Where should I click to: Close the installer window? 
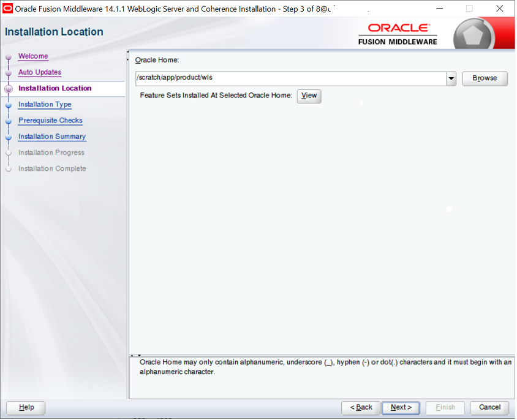[499, 8]
